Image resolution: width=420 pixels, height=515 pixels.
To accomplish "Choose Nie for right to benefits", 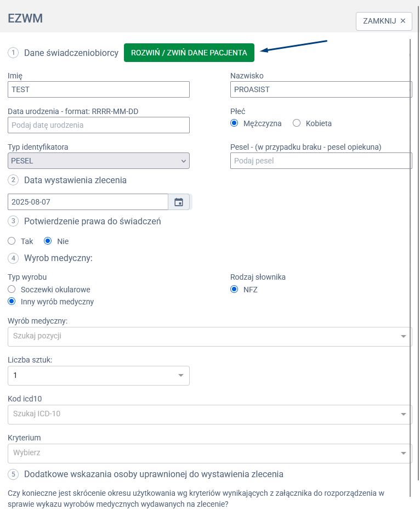I will click(48, 241).
